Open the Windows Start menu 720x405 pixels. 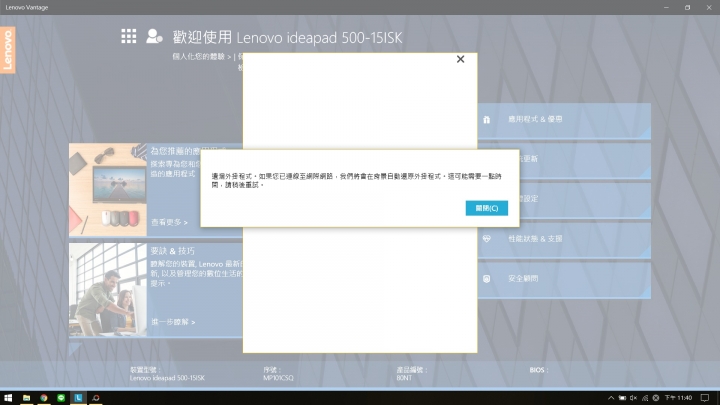tap(8, 398)
